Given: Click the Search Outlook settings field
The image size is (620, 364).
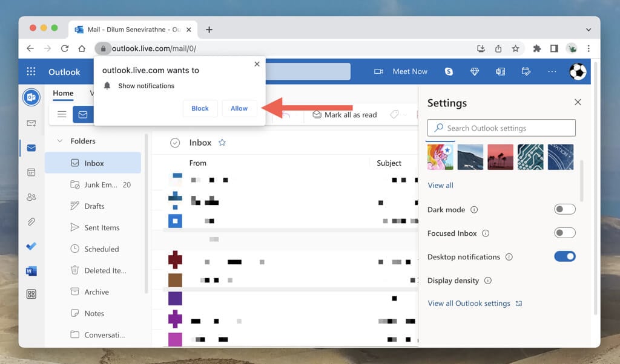Looking at the screenshot, I should (x=501, y=128).
